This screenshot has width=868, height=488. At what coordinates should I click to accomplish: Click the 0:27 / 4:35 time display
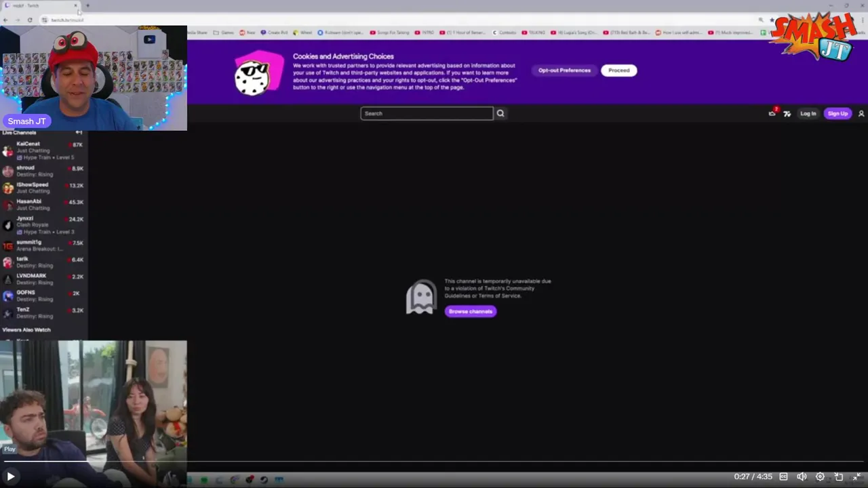pyautogui.click(x=753, y=476)
